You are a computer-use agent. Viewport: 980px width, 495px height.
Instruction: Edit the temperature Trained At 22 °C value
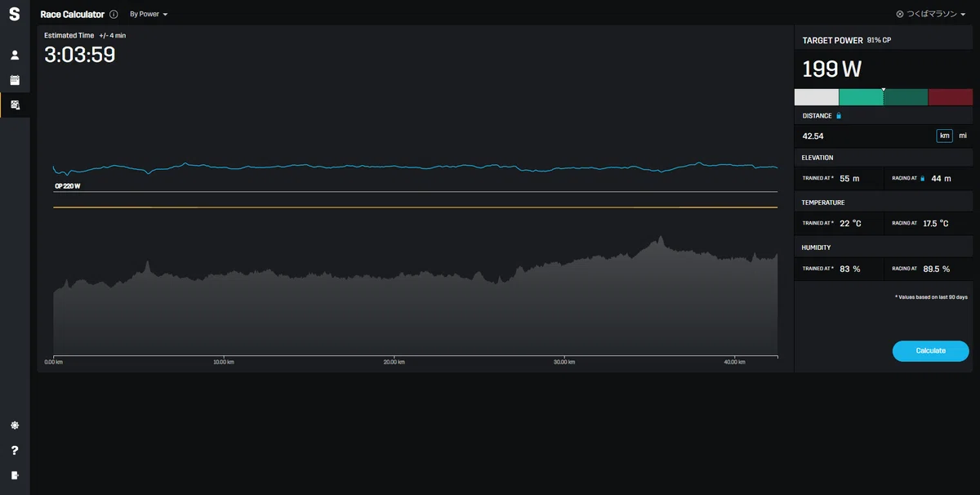pyautogui.click(x=850, y=223)
